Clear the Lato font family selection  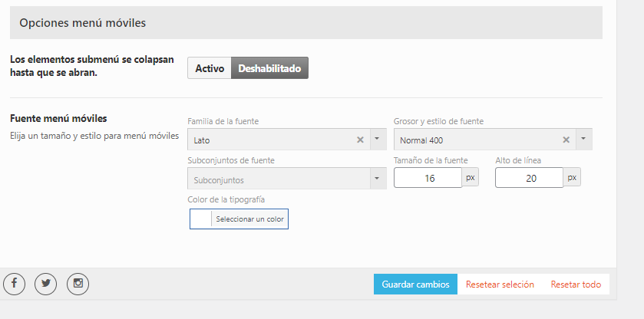click(x=360, y=140)
